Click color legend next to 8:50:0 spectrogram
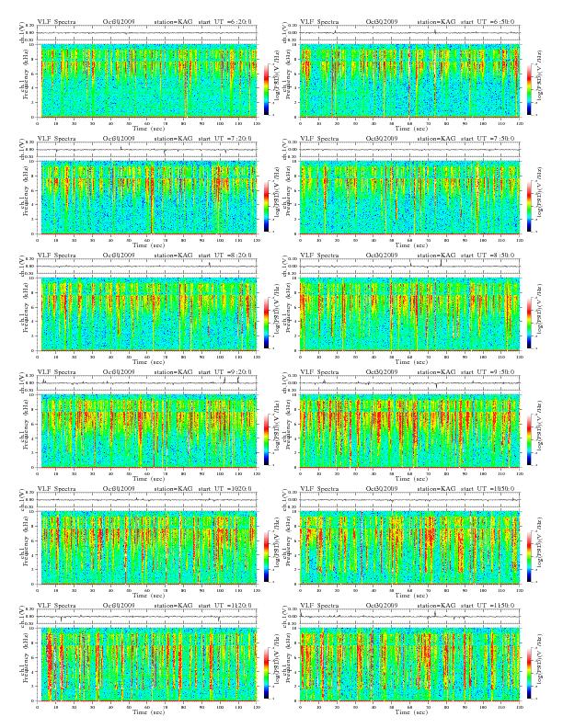 click(529, 324)
